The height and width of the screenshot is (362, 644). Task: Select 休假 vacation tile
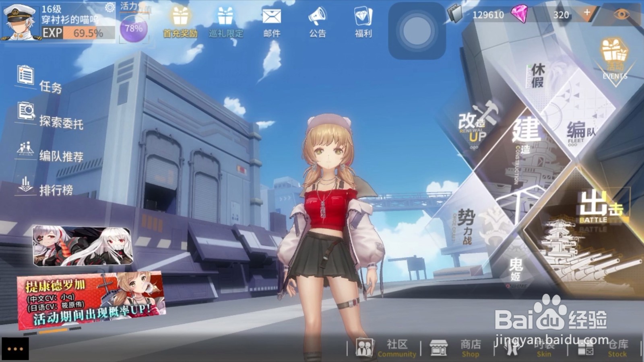pyautogui.click(x=537, y=75)
